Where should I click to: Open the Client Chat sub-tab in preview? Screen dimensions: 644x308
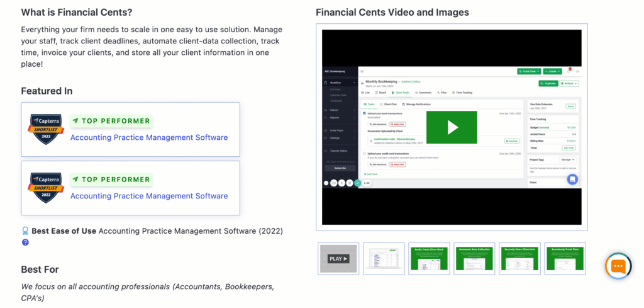pos(389,105)
